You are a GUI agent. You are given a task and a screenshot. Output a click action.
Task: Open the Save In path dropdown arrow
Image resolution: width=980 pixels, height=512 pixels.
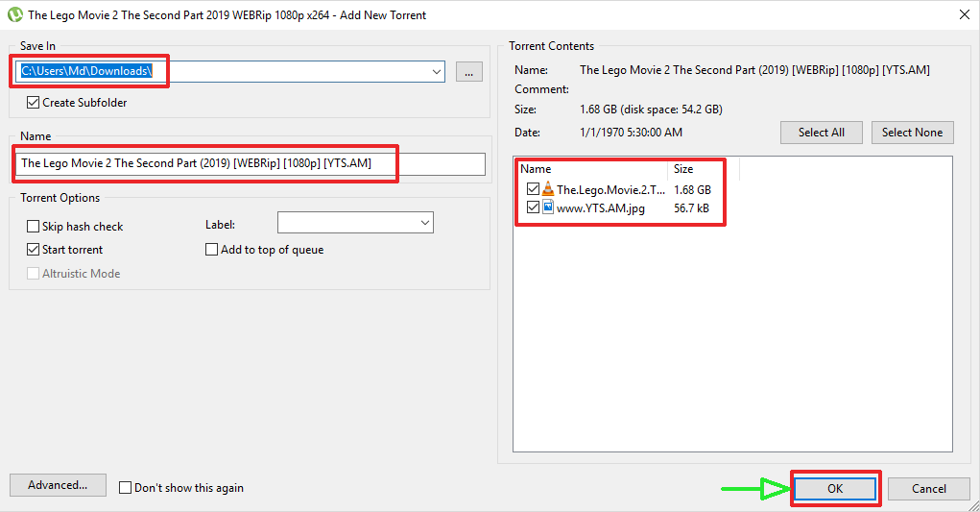[437, 71]
